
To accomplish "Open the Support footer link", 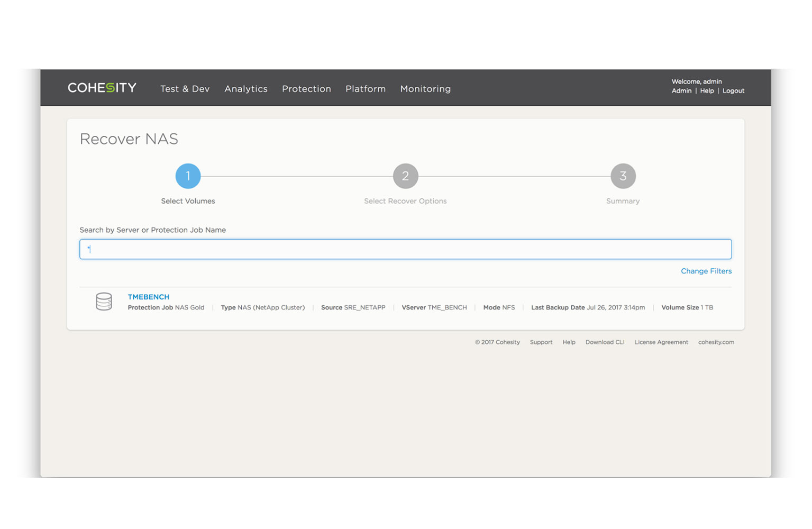I will 541,342.
